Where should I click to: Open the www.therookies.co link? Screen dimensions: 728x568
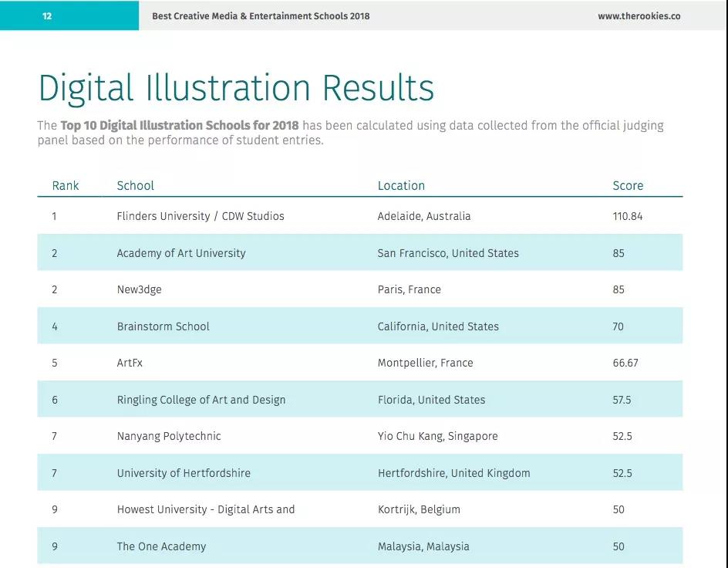[x=639, y=15]
